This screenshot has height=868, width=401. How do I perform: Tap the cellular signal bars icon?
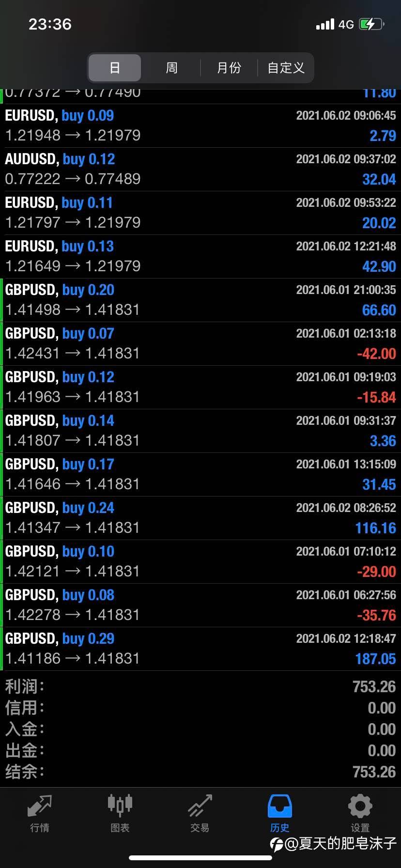click(x=325, y=24)
